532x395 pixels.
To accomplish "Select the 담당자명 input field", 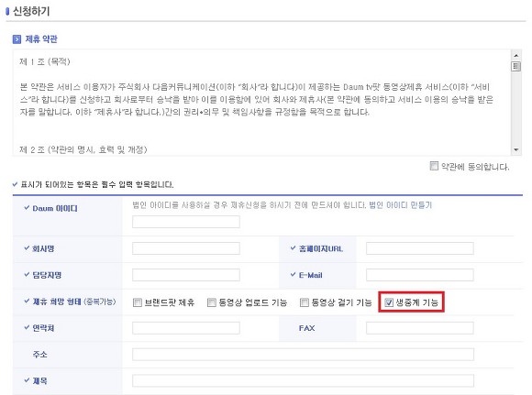I will pyautogui.click(x=186, y=275).
